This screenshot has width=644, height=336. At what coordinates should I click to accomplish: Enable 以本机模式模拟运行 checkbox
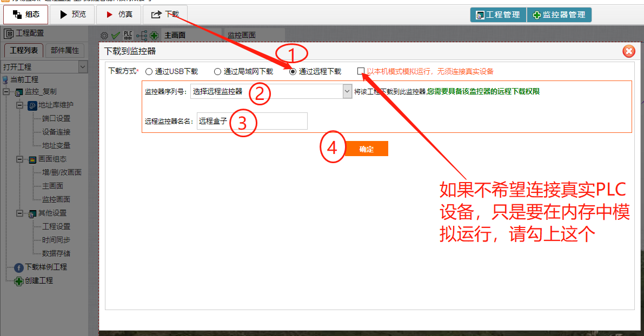361,71
